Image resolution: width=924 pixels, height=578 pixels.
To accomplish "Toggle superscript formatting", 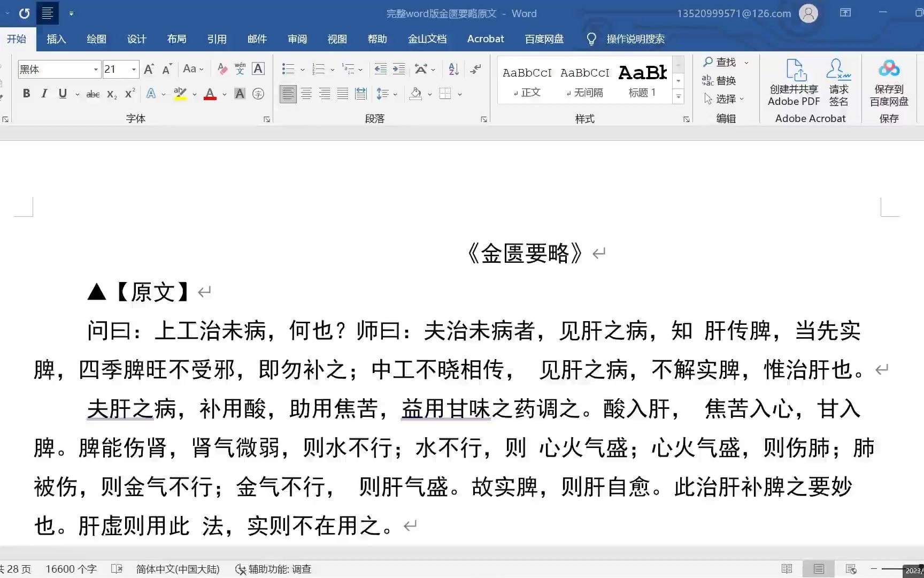I will tap(129, 94).
